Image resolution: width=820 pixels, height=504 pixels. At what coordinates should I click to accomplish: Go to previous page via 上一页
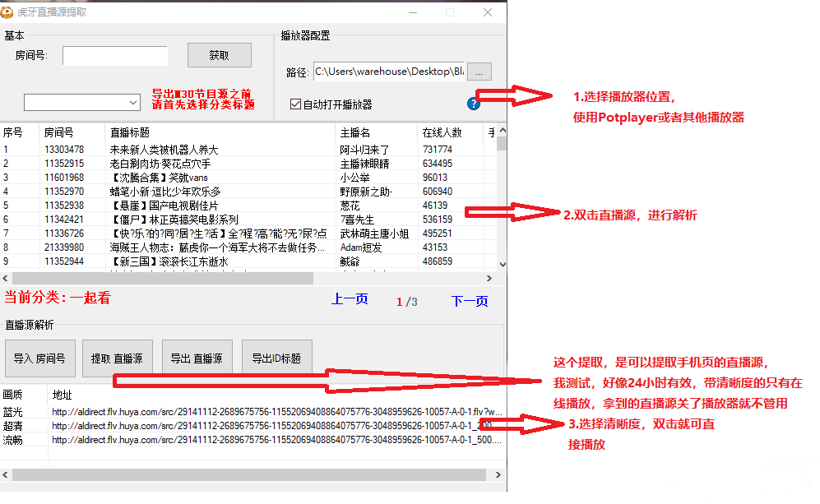(350, 300)
